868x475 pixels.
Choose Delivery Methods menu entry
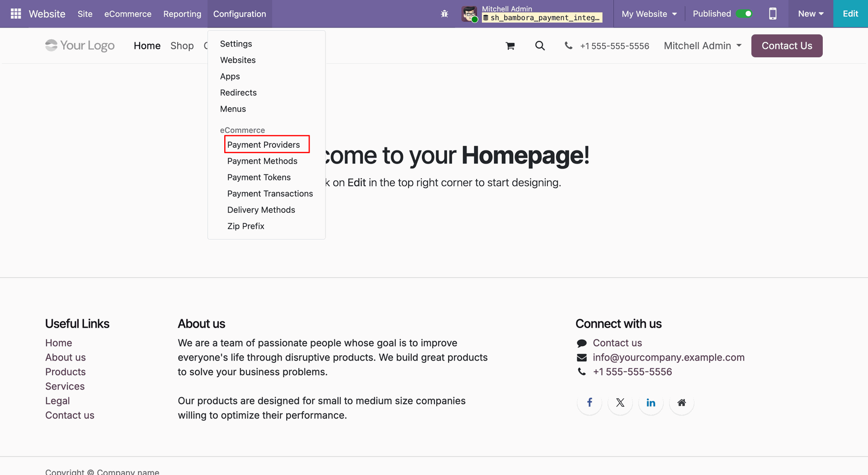coord(261,210)
